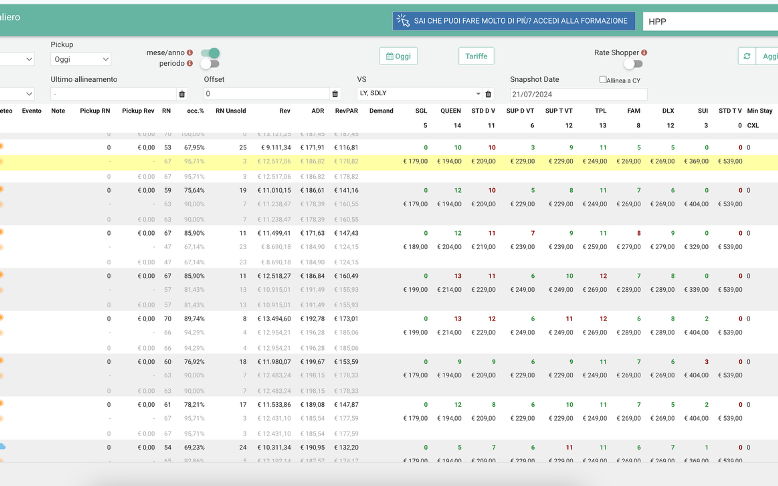
Task: Enable the Rate Shopper toggle
Action: click(632, 64)
